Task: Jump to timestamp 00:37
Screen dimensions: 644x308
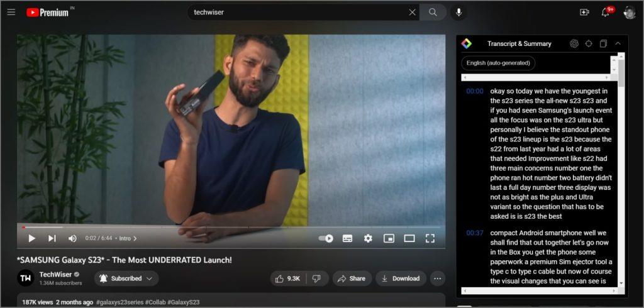Action: coord(475,233)
